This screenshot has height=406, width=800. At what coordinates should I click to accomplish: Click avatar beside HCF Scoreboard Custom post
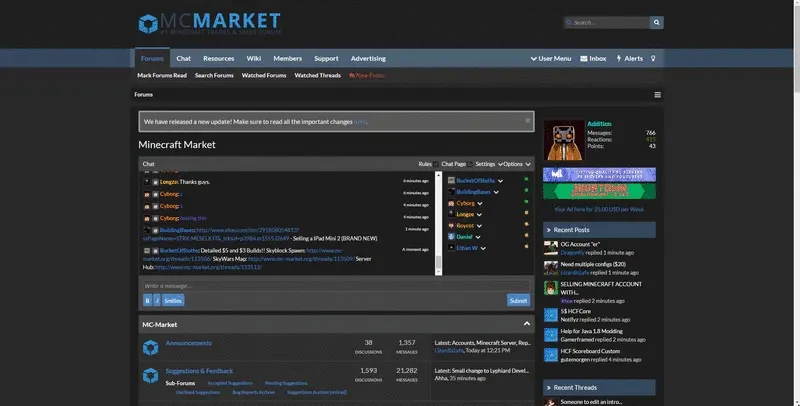[551, 355]
